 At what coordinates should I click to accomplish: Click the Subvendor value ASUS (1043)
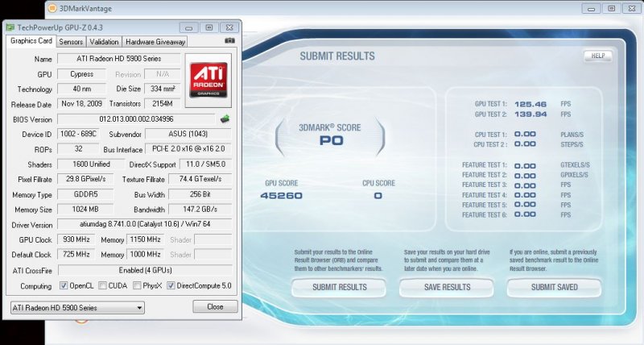point(188,134)
